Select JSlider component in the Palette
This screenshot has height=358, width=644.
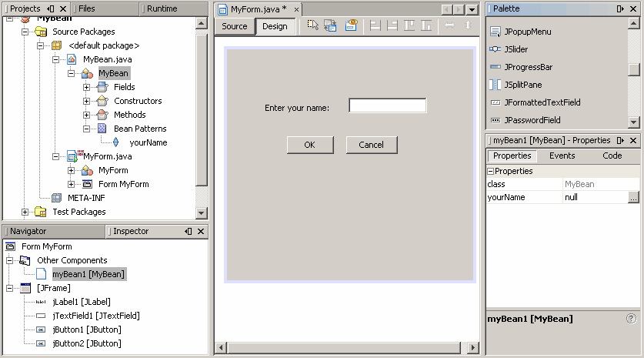click(x=516, y=49)
